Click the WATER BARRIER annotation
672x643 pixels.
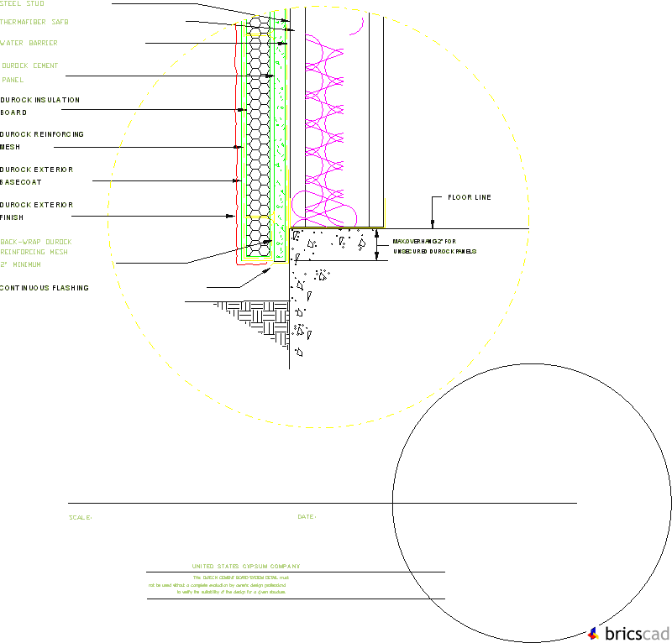[x=29, y=43]
